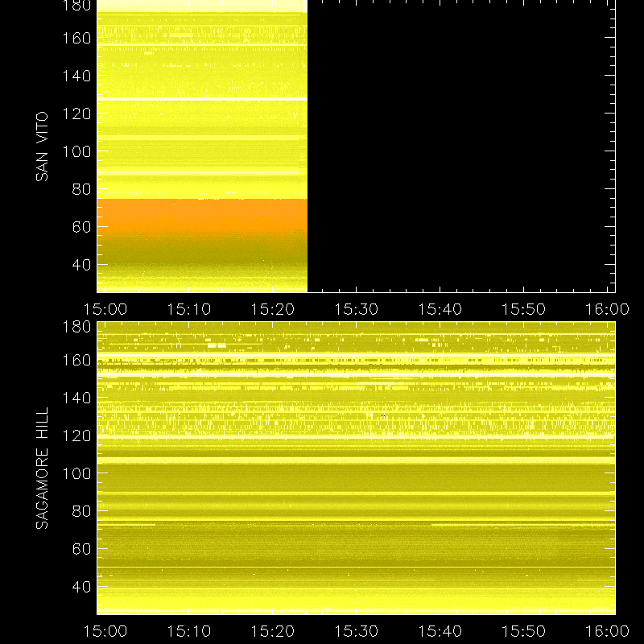Image resolution: width=644 pixels, height=644 pixels.
Task: Click the SAGAMORE HILL spectrogram data at 100 MHz
Action: pyautogui.click(x=356, y=473)
